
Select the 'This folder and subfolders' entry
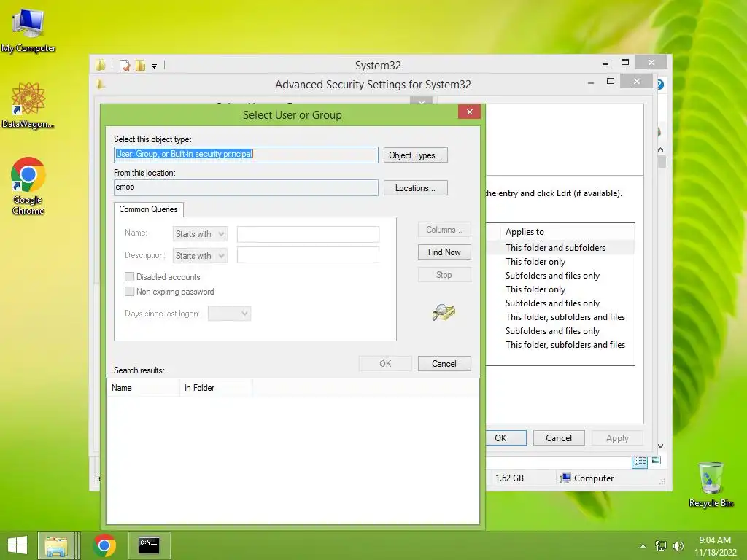(555, 248)
